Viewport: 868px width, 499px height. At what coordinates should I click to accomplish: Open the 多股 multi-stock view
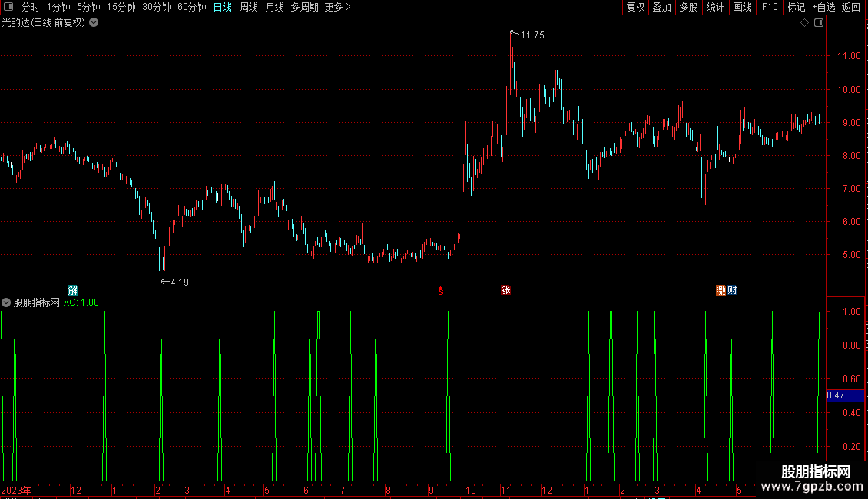click(689, 7)
